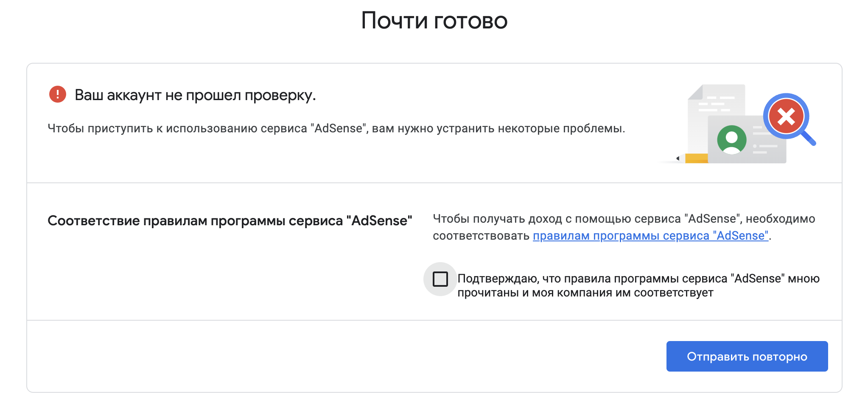
Task: Click the gray ID card illustration
Action: 747,140
